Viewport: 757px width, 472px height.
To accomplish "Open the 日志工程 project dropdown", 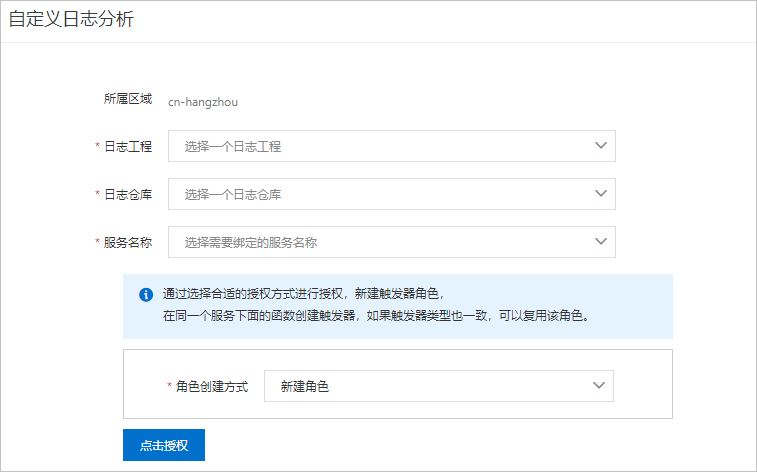I will coord(392,146).
